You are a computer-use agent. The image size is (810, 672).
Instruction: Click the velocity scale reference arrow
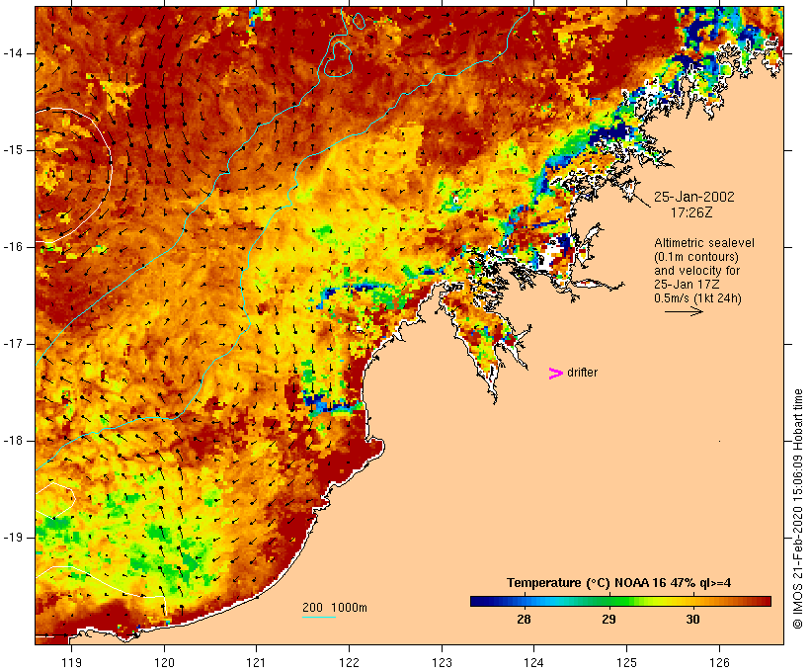tap(684, 311)
